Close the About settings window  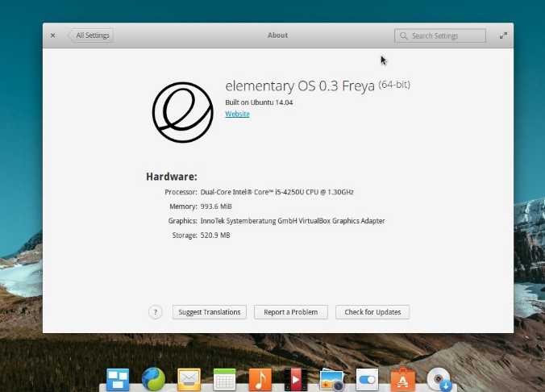[53, 35]
